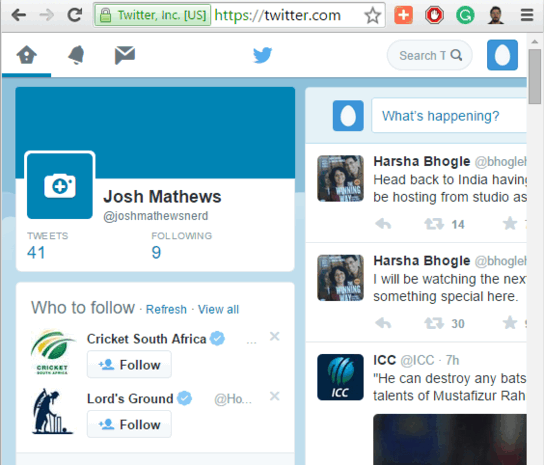Open Harsha Bhogle name on 'Head back to India' tweet
Image resolution: width=544 pixels, height=465 pixels.
tap(422, 161)
